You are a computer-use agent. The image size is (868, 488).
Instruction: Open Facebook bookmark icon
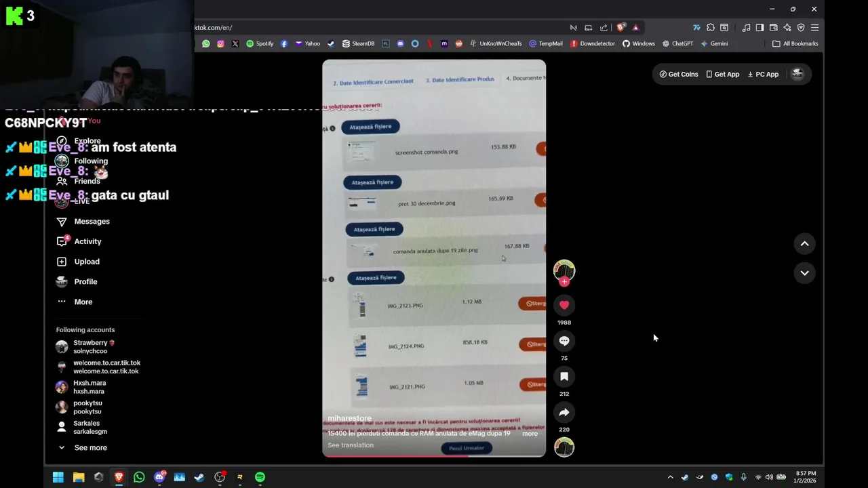pos(283,43)
